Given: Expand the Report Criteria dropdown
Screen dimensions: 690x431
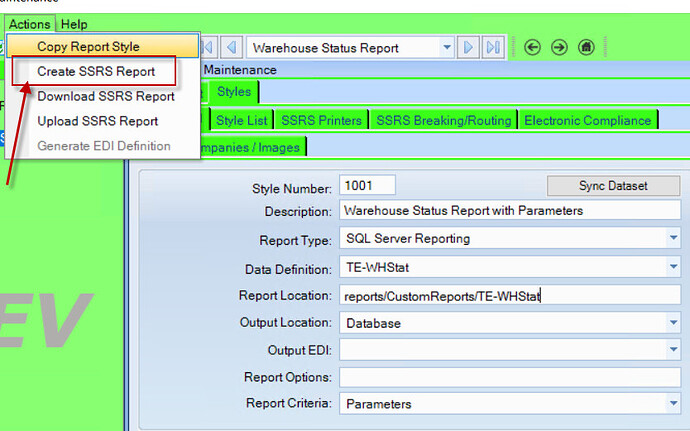Looking at the screenshot, I should point(673,403).
